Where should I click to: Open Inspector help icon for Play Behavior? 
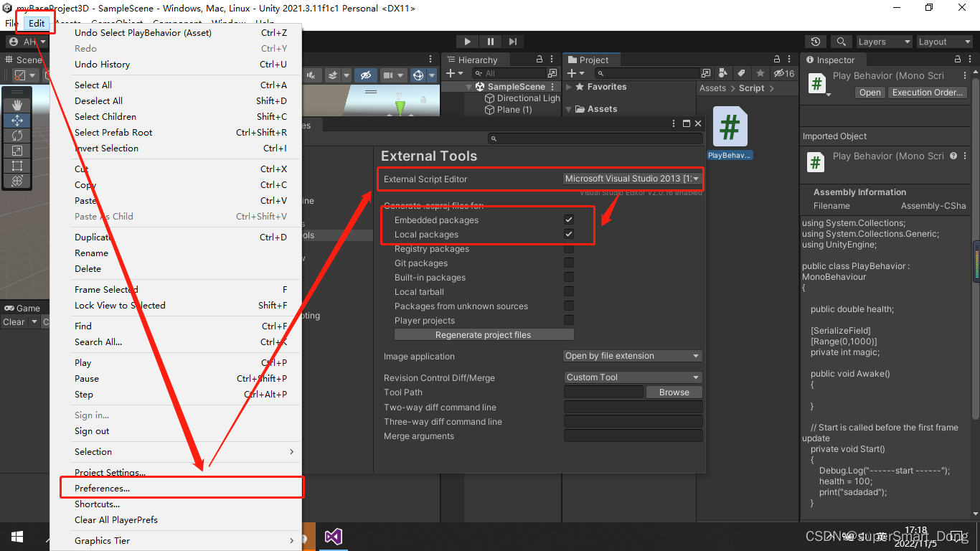tap(953, 156)
